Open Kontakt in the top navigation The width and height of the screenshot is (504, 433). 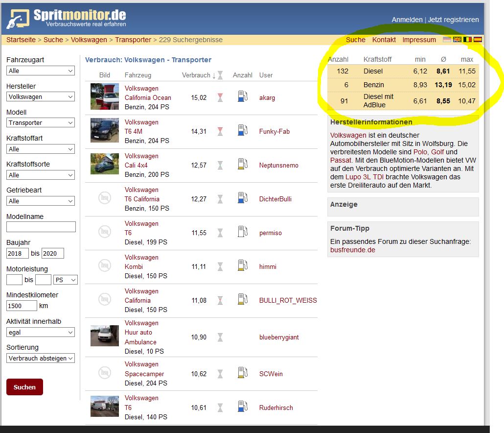pyautogui.click(x=384, y=40)
